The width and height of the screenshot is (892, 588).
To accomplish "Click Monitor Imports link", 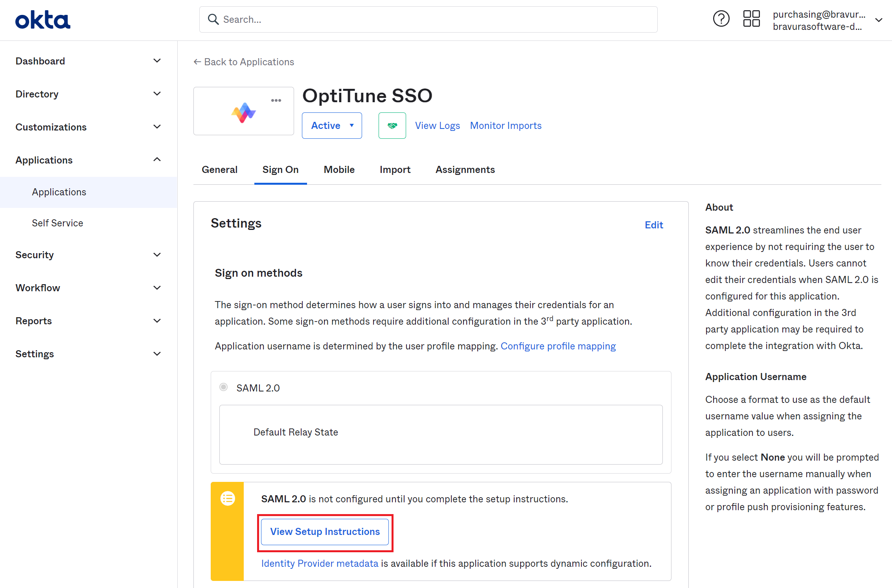I will (506, 125).
